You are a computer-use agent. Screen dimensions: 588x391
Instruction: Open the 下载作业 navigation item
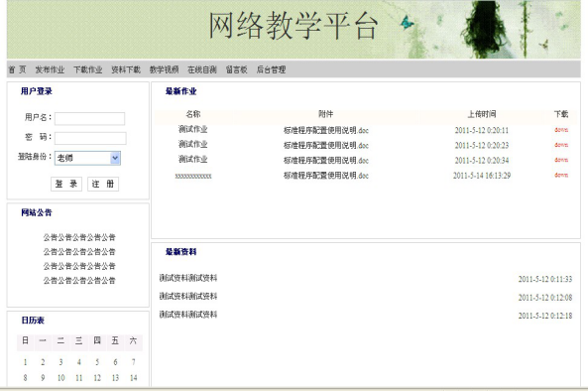pyautogui.click(x=87, y=69)
